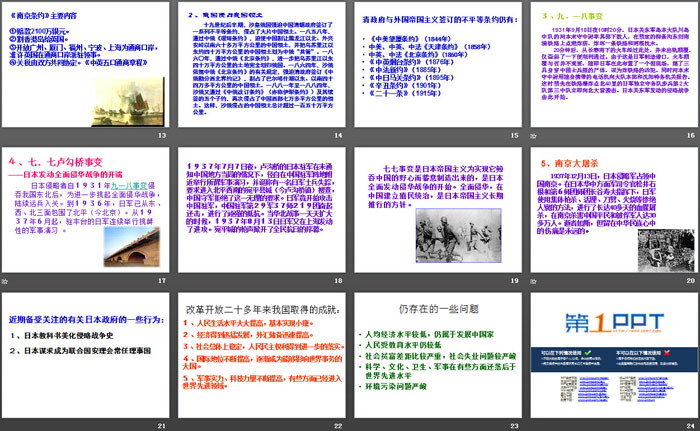700x431 pixels.
Task: Select slide 20 about 南京大屠杀
Action: coord(614,210)
